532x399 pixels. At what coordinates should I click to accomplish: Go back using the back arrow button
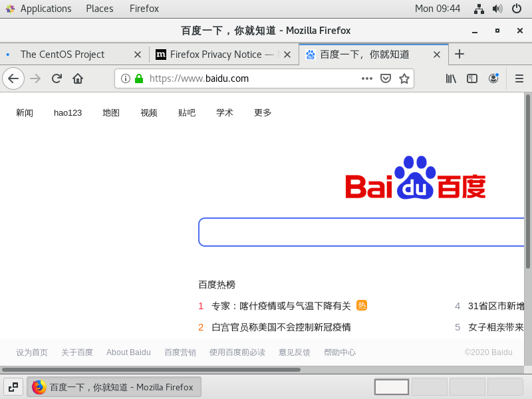pos(13,78)
